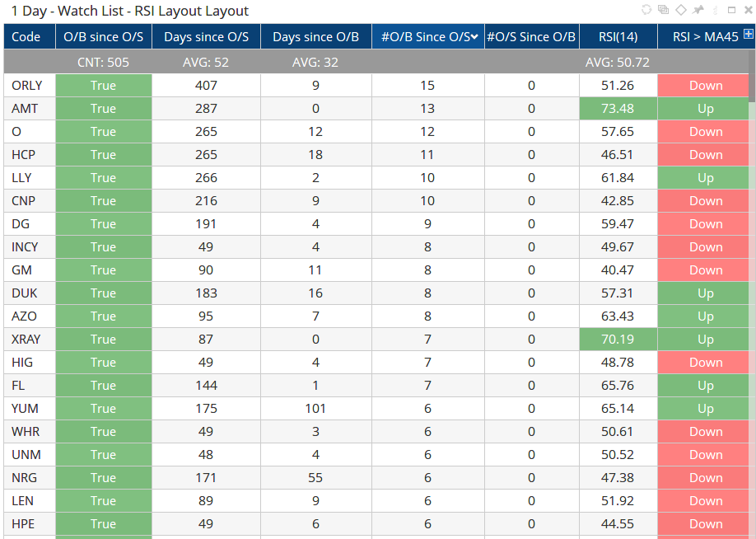The width and height of the screenshot is (756, 539).
Task: Select the LEN ticker
Action: pos(23,501)
